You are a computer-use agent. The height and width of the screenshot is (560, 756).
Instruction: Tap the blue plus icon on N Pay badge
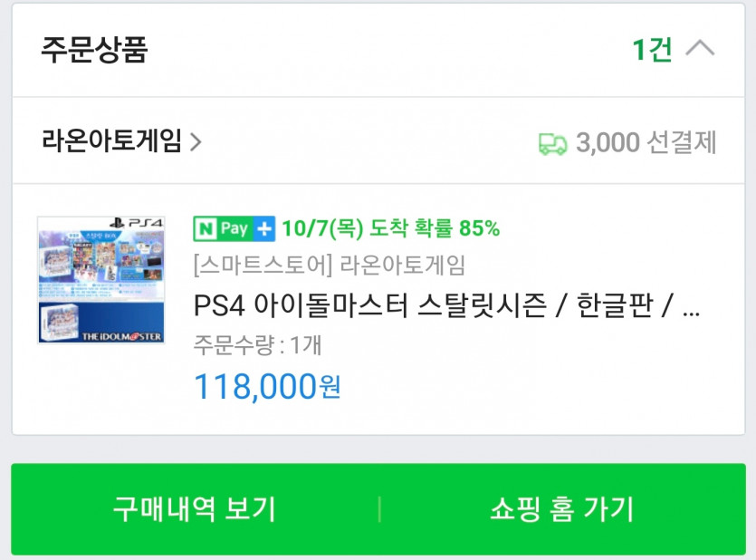[x=264, y=228]
